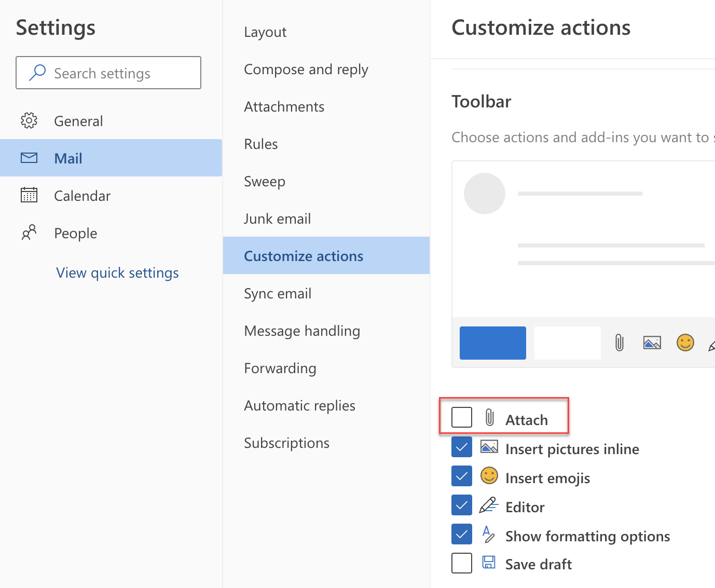Click the blue button in toolbar preview
The image size is (715, 588).
point(492,343)
